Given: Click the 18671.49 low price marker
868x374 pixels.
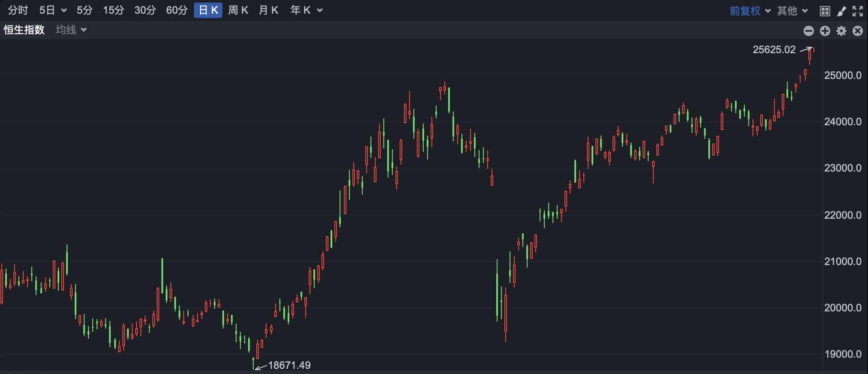Looking at the screenshot, I should [289, 365].
